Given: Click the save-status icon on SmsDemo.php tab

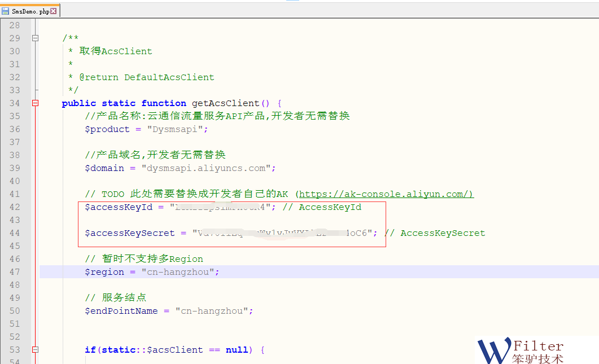Looking at the screenshot, I should click(6, 11).
